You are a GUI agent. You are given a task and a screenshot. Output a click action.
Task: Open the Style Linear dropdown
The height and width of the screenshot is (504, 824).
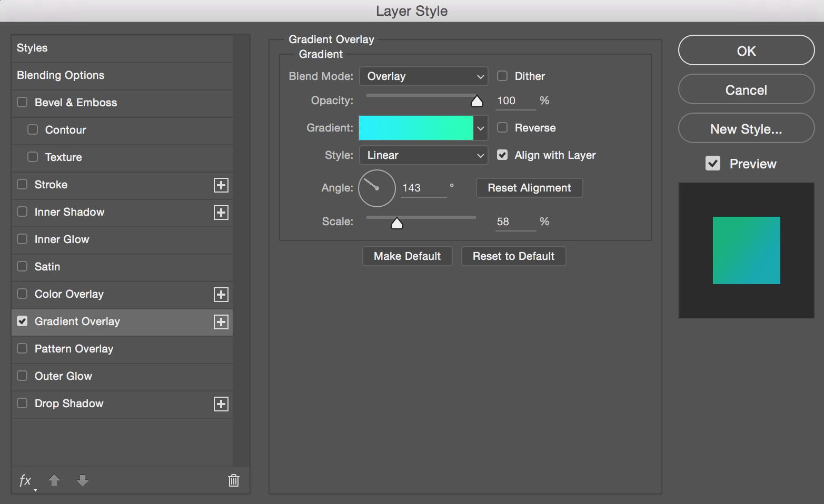[x=423, y=155]
